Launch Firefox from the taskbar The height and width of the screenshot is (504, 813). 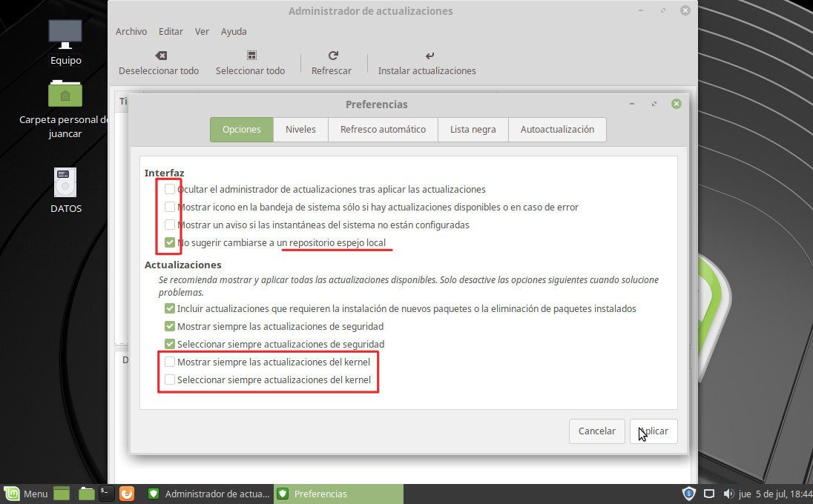point(127,493)
